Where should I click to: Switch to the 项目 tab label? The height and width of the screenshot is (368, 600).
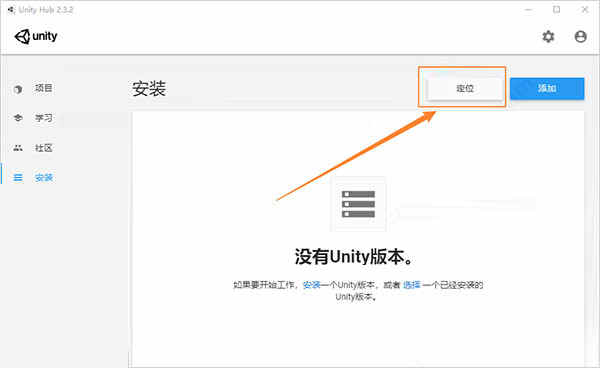pos(44,88)
